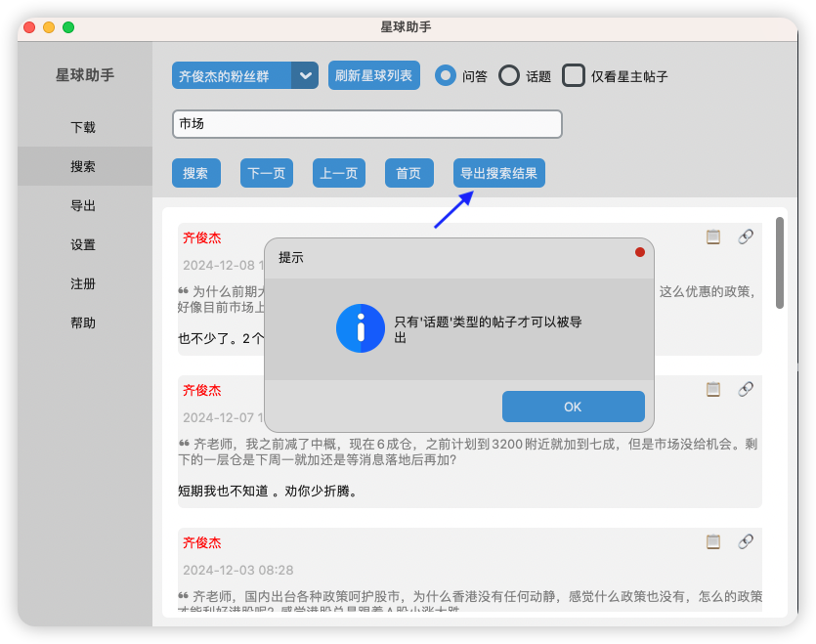Click the search keyword field containing 市场
Viewport: 816px width, 644px height.
click(x=366, y=124)
